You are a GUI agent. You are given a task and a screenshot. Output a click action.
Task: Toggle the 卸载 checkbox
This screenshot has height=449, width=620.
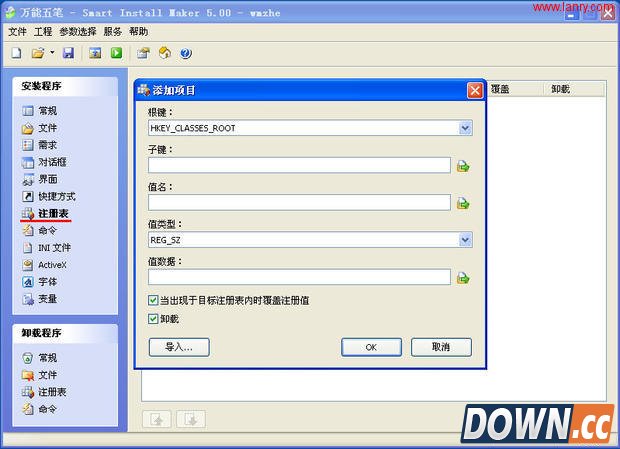pos(153,319)
